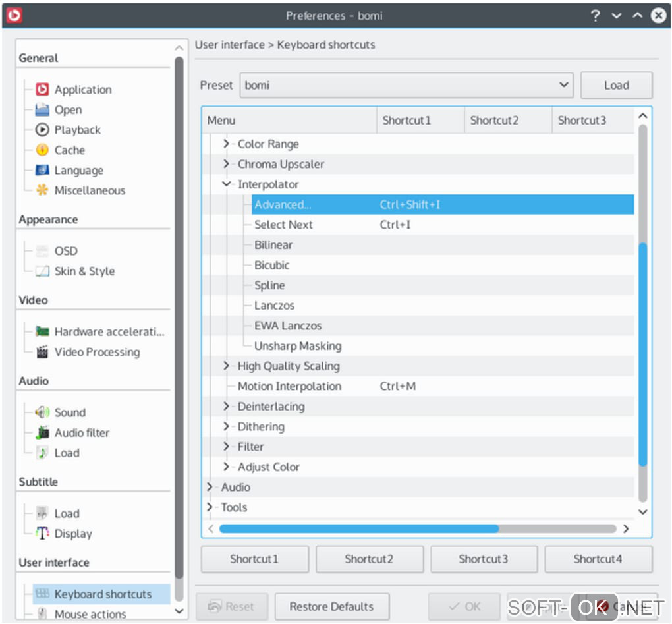Click the Mouse actions icon
The image size is (672, 624).
pyautogui.click(x=42, y=613)
